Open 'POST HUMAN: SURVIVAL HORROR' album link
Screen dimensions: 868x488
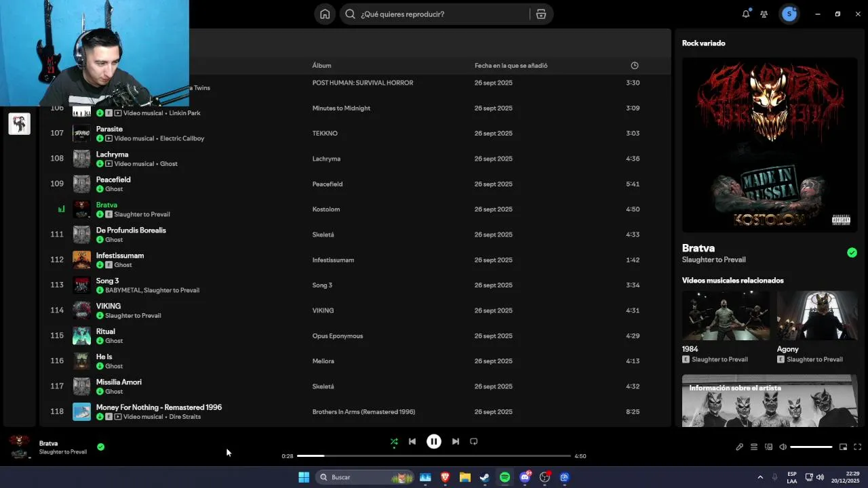pos(363,83)
